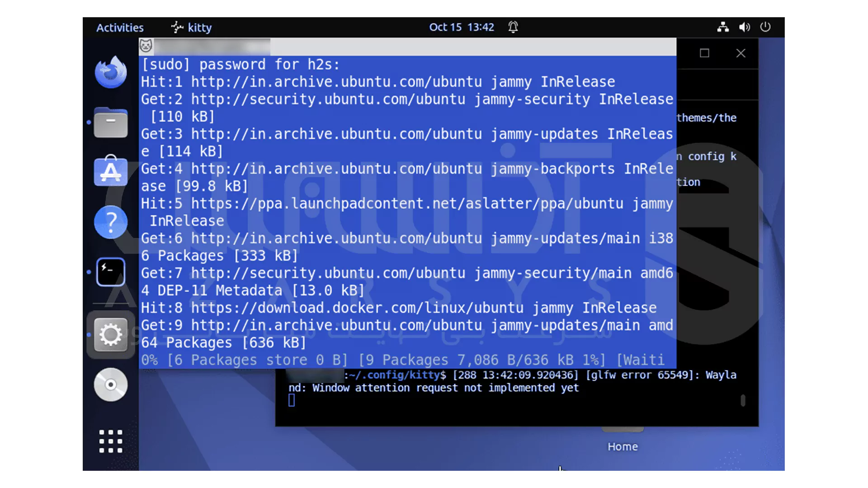Click the volume speaker icon

coord(744,27)
